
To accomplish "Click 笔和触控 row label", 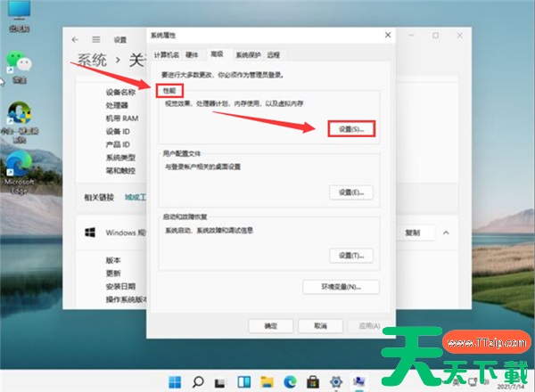I will click(x=120, y=170).
